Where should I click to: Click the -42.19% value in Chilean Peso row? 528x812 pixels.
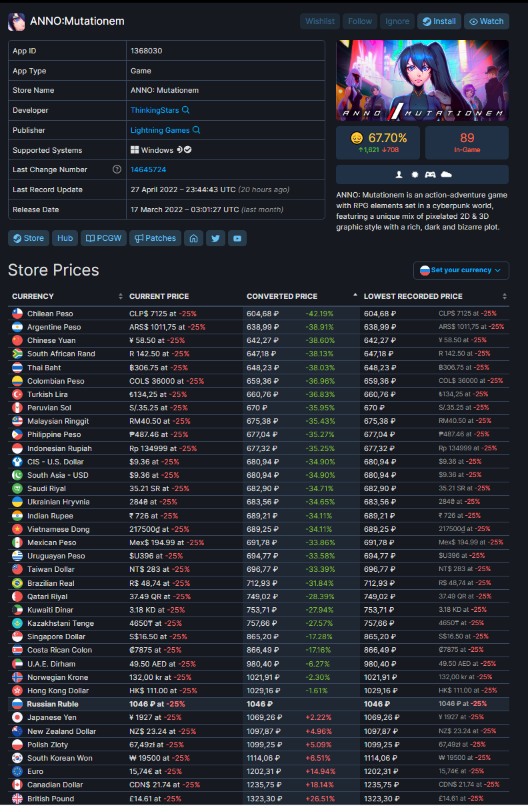pos(320,314)
